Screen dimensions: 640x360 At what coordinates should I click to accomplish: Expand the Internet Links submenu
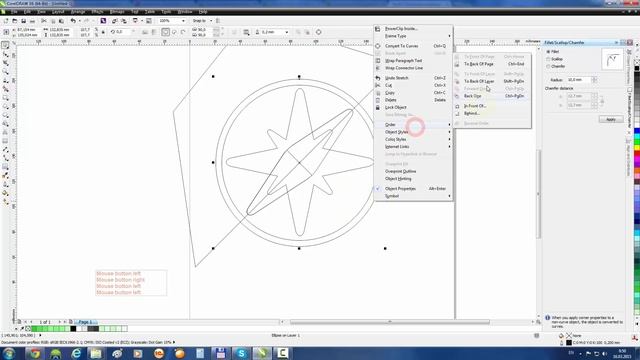pyautogui.click(x=413, y=147)
